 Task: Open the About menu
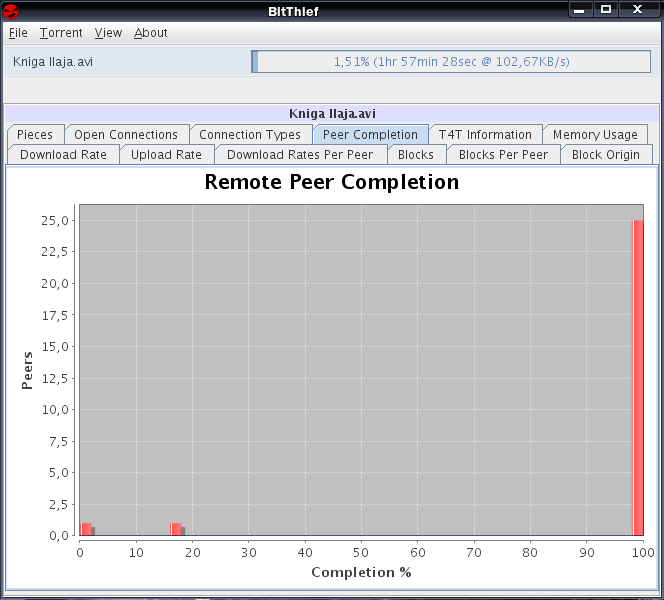coord(151,33)
